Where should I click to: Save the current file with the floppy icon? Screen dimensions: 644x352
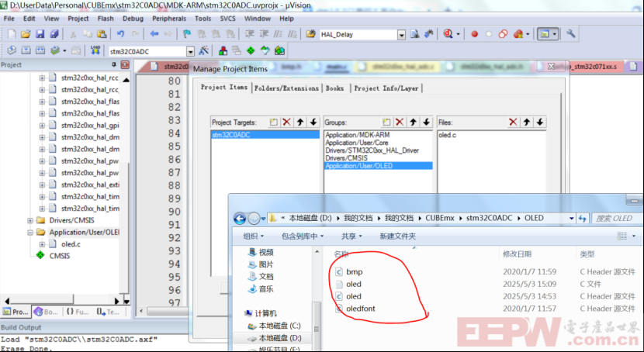click(40, 34)
